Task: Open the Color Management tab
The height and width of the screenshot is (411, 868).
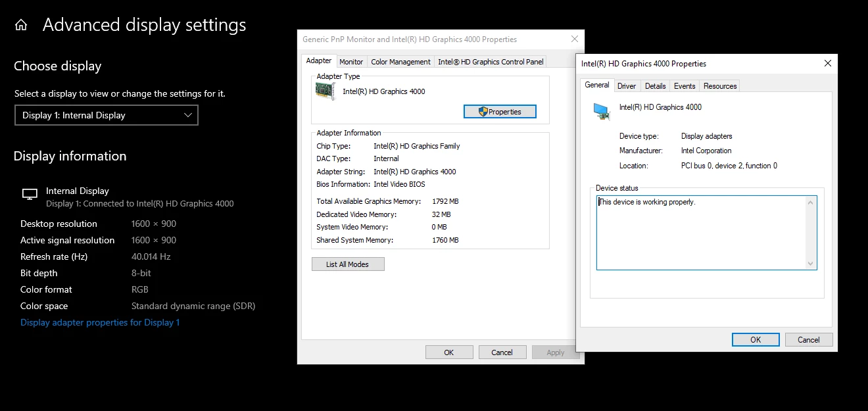Action: (400, 62)
